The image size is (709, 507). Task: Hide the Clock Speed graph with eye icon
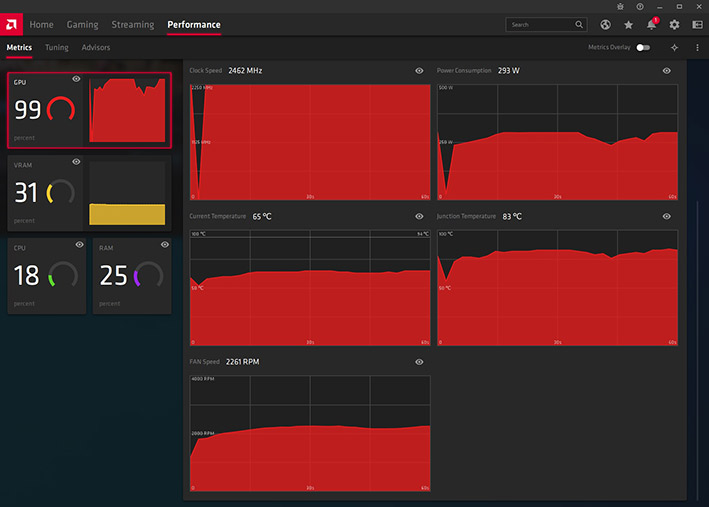click(x=419, y=71)
